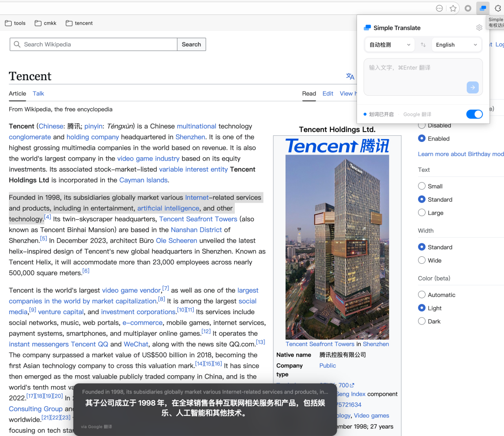Image resolution: width=504 pixels, height=436 pixels.
Task: Click the Search button next to the search box
Action: [191, 44]
